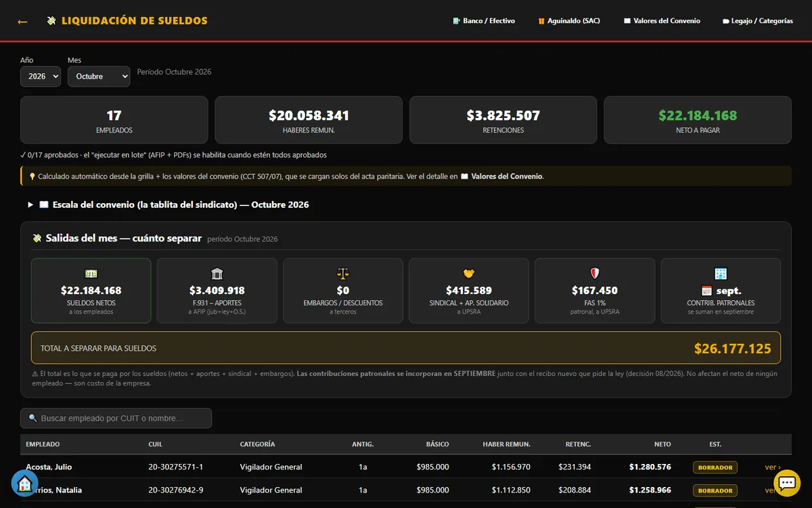Click the FAS 1% tile amount $167.450
This screenshot has width=812, height=508.
point(595,291)
